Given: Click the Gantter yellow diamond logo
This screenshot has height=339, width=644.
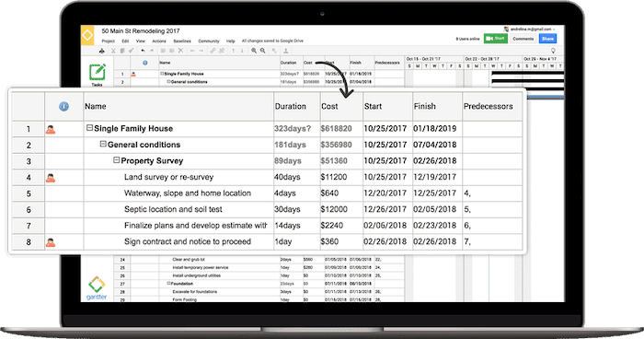Looking at the screenshot, I should pos(87,35).
